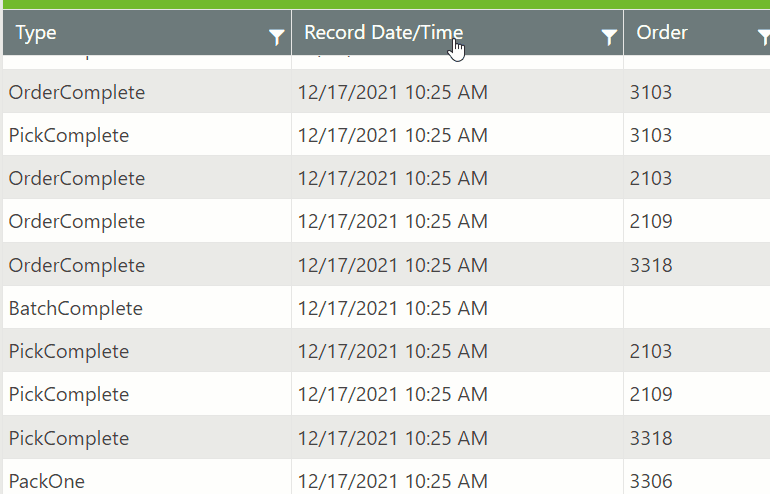The width and height of the screenshot is (770, 494).
Task: Select the OrderComplete row for order 3318
Action: tap(77, 265)
